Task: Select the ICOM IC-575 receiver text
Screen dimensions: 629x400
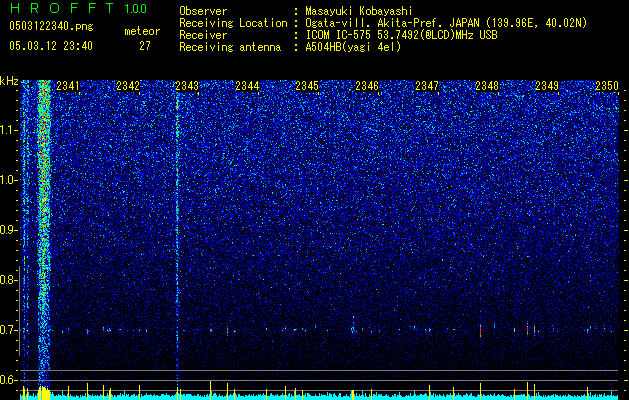Action: pos(401,35)
